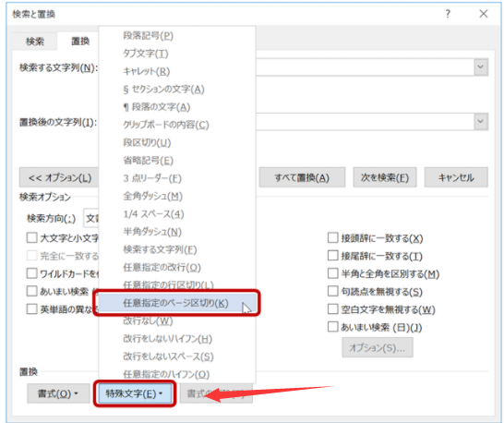Screen dimensions: 504x423
Task: Enable 接頭辞に一致する(X) checkbox
Action: pyautogui.click(x=332, y=238)
